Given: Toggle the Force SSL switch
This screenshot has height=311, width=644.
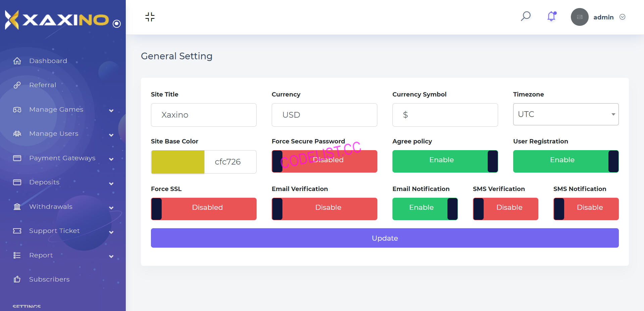Looking at the screenshot, I should coord(204,209).
